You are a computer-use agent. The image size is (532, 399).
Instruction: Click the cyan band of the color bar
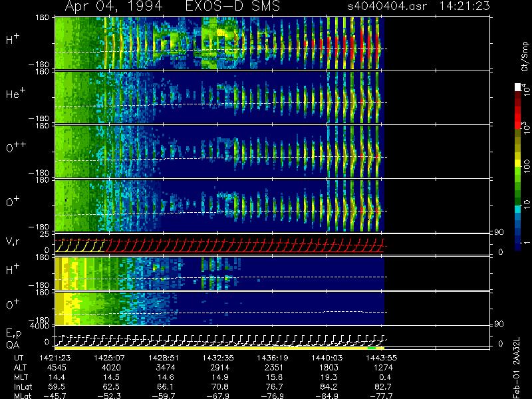(518, 209)
